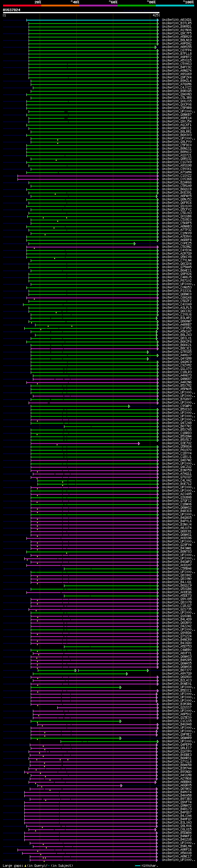This screenshot has height=868, width=197.
Task: Click the UniRef100_B0E712 label
Action: click(x=176, y=484)
